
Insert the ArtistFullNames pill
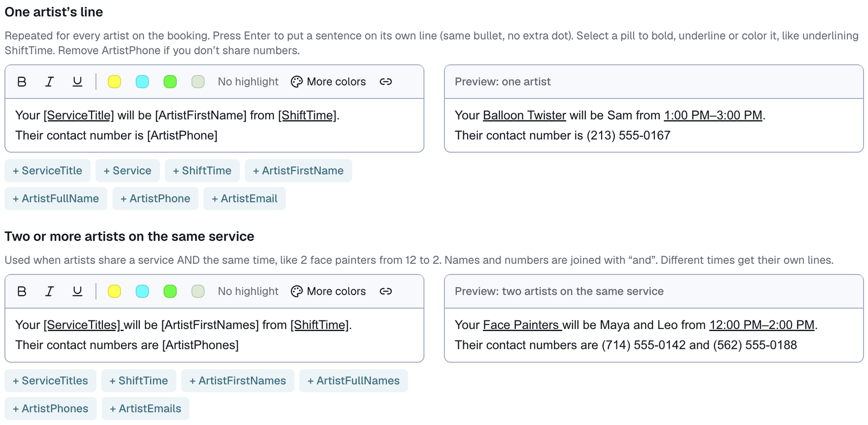[353, 381]
